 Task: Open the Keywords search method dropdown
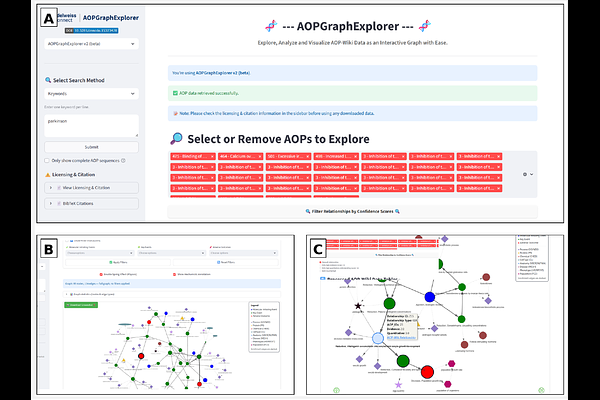90,93
